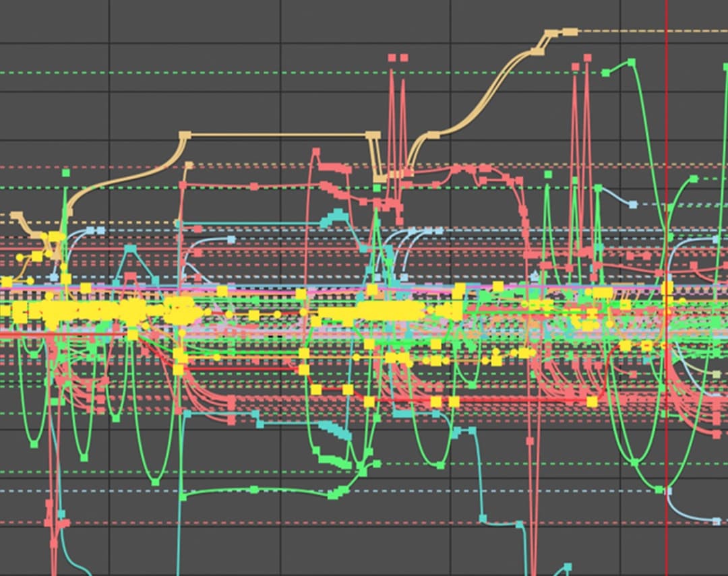Screen dimensions: 728x576
Task: Click the tan keyframe just below the plateau start
Action: coord(189,165)
